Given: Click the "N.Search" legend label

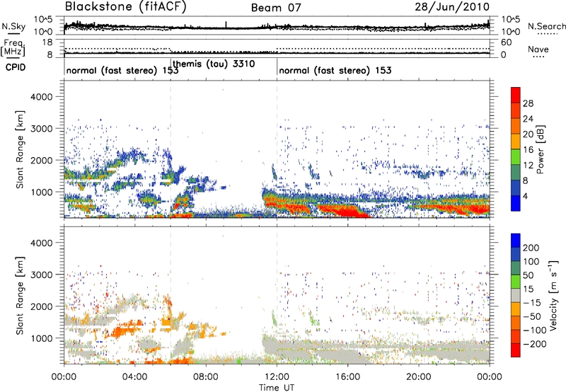Looking at the screenshot, I should click(x=546, y=26).
